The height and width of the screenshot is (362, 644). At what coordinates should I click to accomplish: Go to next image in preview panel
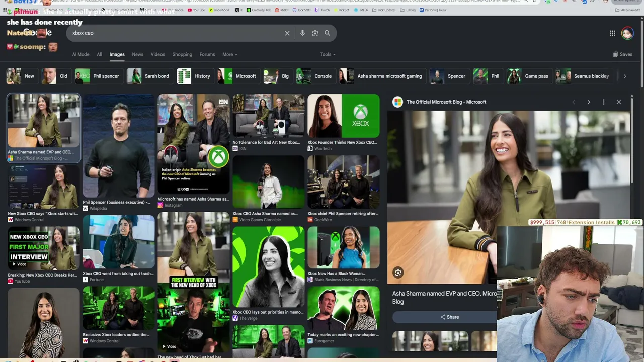[x=589, y=102]
